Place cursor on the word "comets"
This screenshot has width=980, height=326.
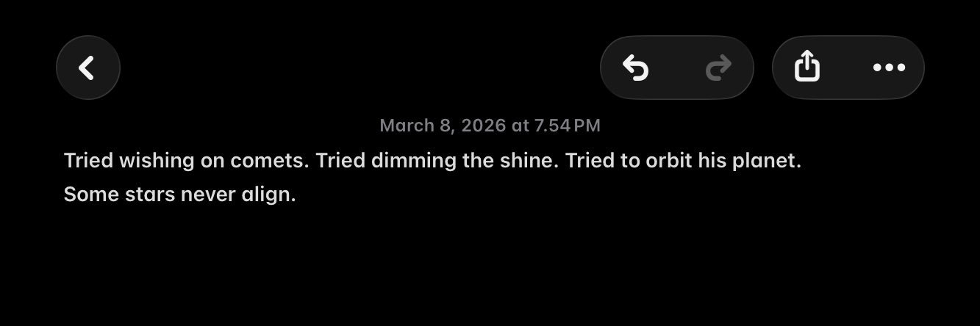(x=268, y=161)
